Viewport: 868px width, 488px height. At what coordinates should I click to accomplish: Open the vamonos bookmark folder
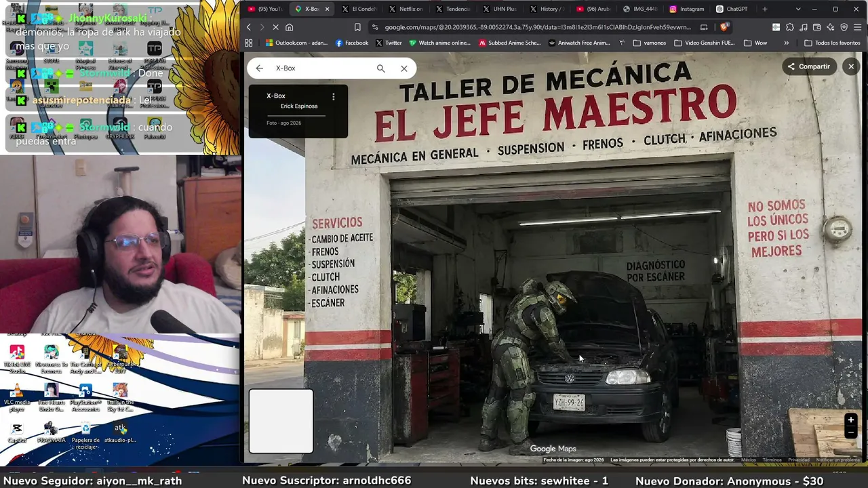coord(649,43)
